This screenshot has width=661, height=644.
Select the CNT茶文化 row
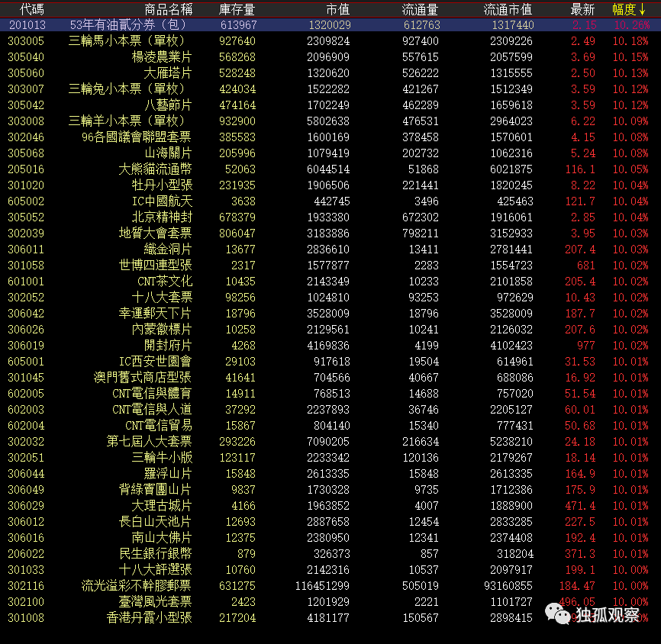(330, 281)
